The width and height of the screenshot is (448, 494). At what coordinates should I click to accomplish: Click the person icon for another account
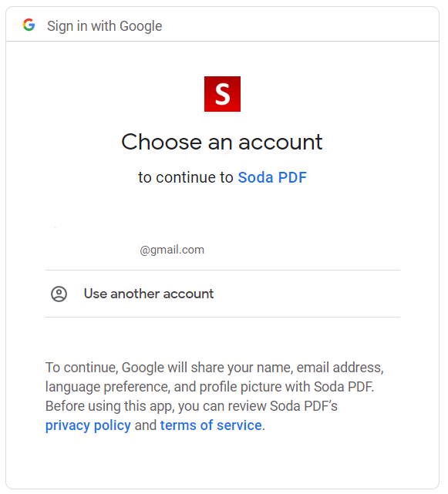pyautogui.click(x=59, y=294)
